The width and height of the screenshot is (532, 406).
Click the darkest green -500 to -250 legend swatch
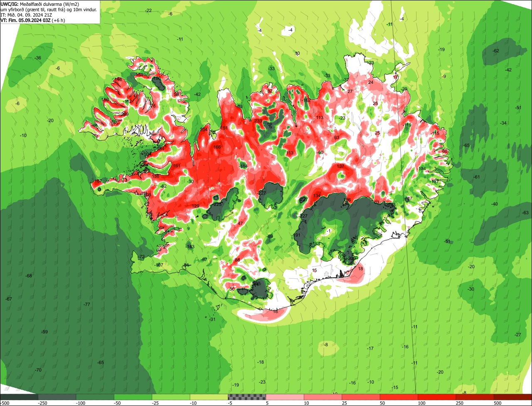pos(19,397)
